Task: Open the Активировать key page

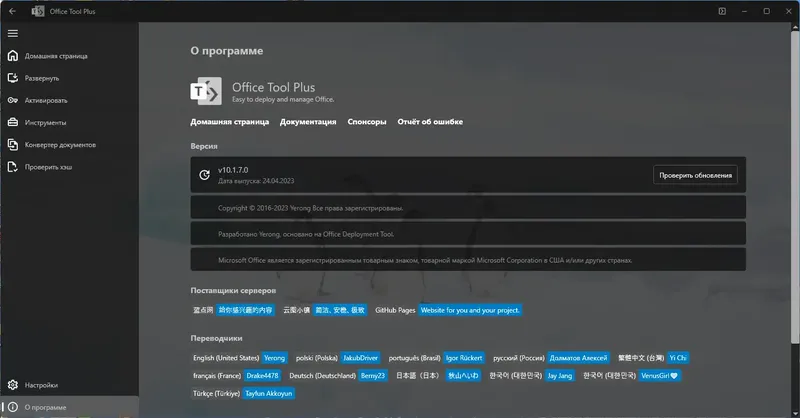Action: pyautogui.click(x=69, y=101)
